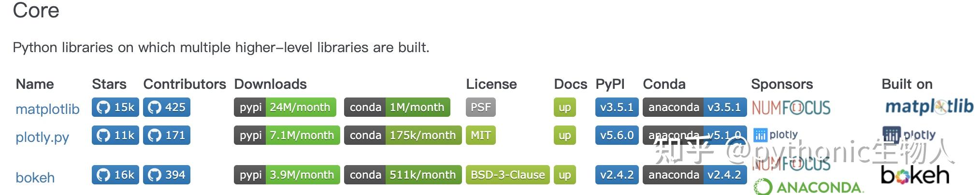Click the BSD-3-Clause license badge
This screenshot has width=980, height=195.
[507, 175]
